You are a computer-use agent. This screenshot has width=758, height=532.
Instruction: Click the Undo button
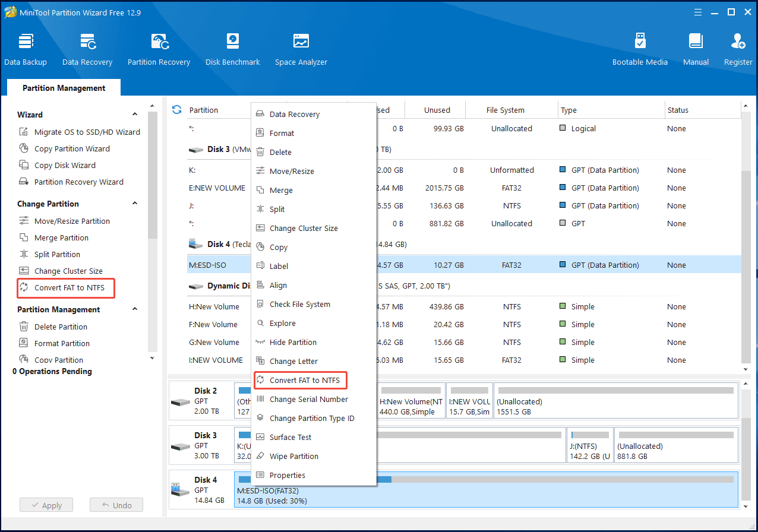(x=116, y=505)
